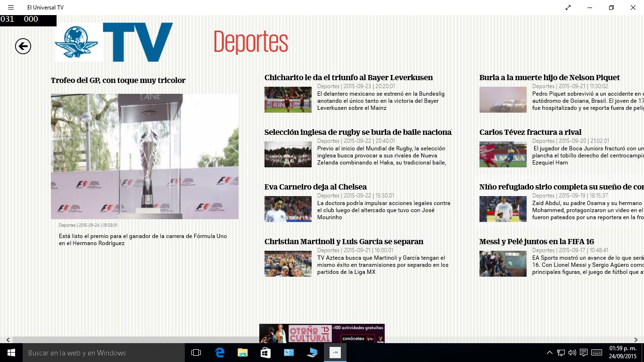Click Carlos Tévez article thumbnail
This screenshot has width=644, height=362.
tap(503, 154)
